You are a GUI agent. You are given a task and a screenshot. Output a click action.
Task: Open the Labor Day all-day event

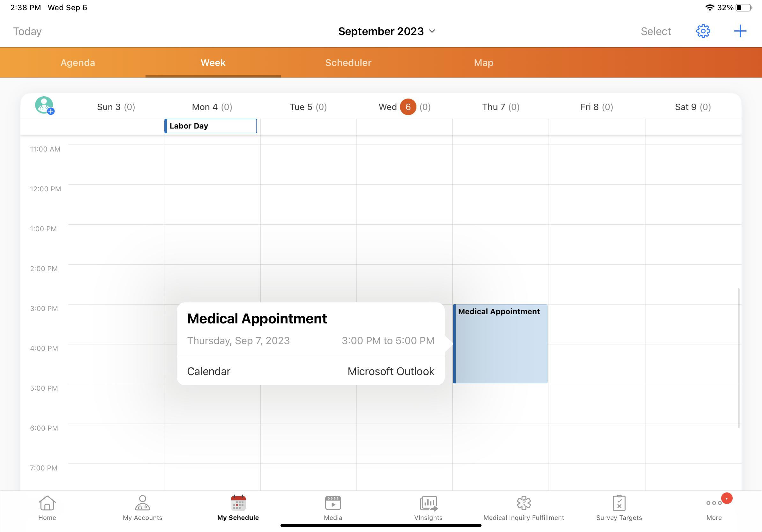tap(210, 126)
